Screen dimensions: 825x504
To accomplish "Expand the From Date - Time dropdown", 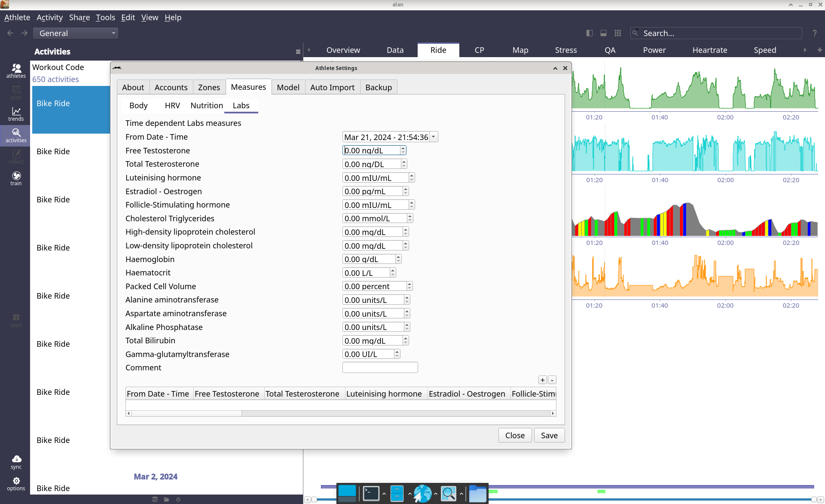I will pos(434,137).
